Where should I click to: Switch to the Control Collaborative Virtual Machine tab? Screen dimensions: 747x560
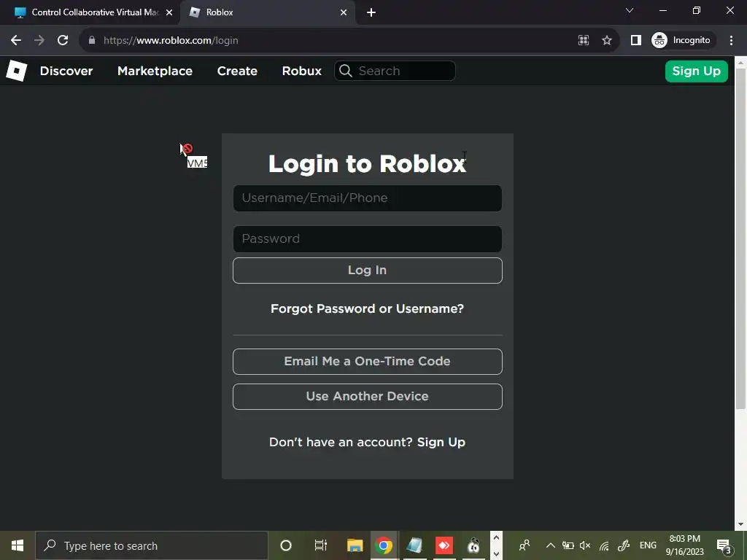(95, 12)
